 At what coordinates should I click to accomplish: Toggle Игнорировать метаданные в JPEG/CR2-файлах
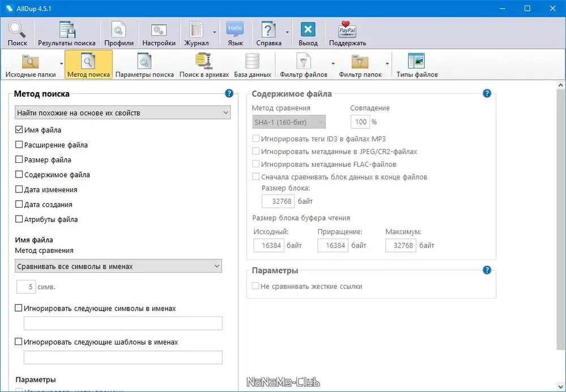pyautogui.click(x=256, y=151)
